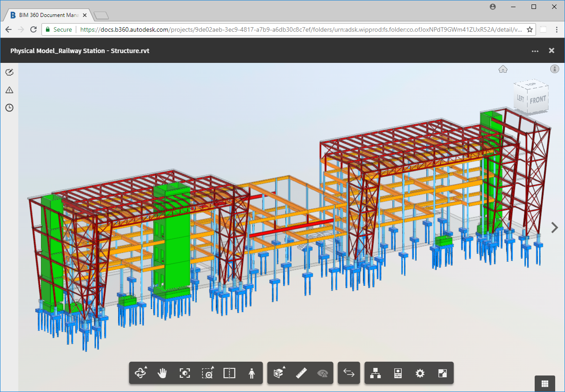
Task: Open the Markup cloud pencil tool
Action: 9,72
